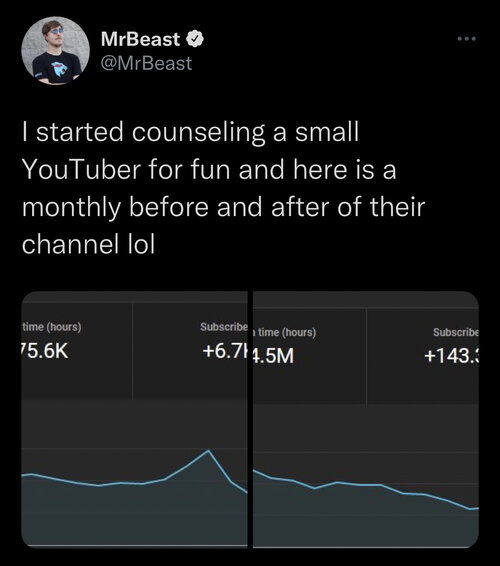Open the left before-analytics image
This screenshot has width=500, height=566.
click(134, 419)
